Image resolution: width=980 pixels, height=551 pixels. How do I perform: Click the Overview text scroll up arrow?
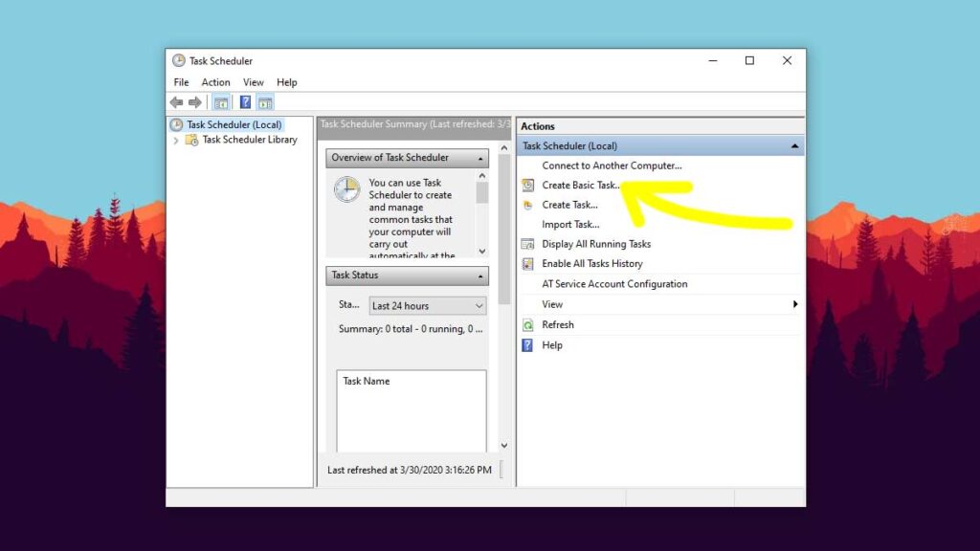(x=482, y=176)
